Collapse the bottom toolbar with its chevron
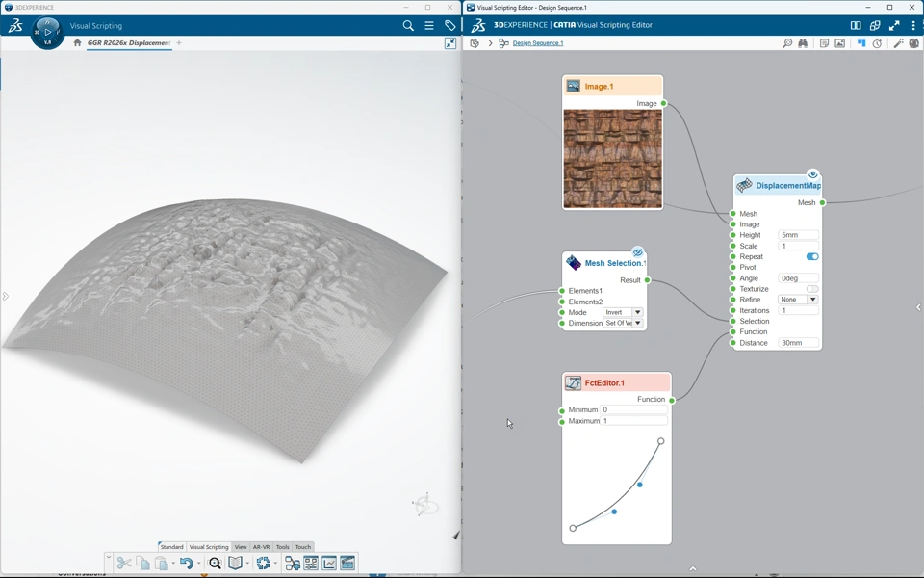Screen dimensions: 924x578 (109, 556)
